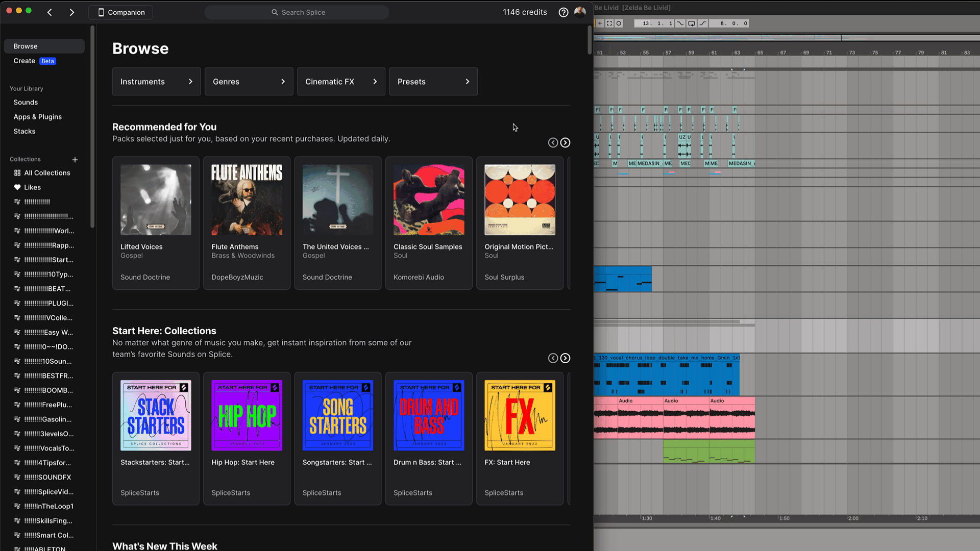The width and height of the screenshot is (980, 551).
Task: Open the help question mark icon
Action: click(563, 12)
